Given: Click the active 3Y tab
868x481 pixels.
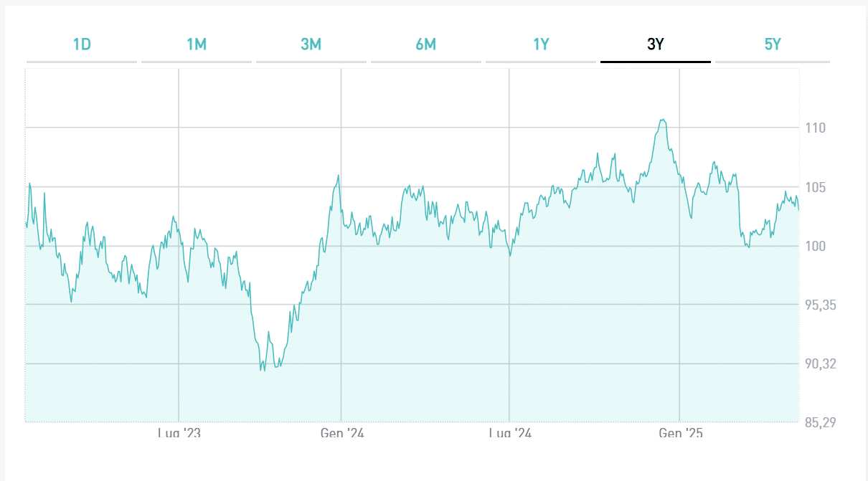Looking at the screenshot, I should [656, 44].
